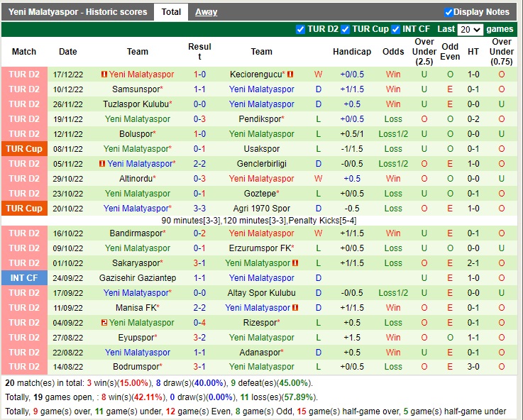This screenshot has width=523, height=420.
Task: Click the 0-4 result versus Rizespor
Action: pyautogui.click(x=199, y=323)
